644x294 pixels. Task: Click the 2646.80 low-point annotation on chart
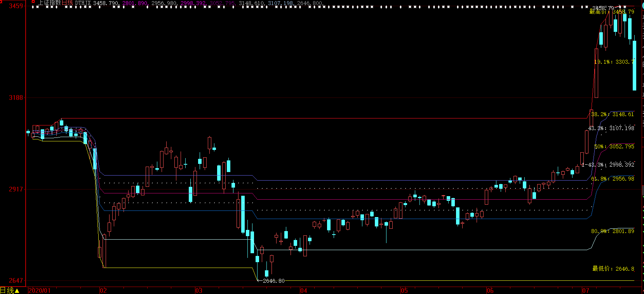point(273,281)
